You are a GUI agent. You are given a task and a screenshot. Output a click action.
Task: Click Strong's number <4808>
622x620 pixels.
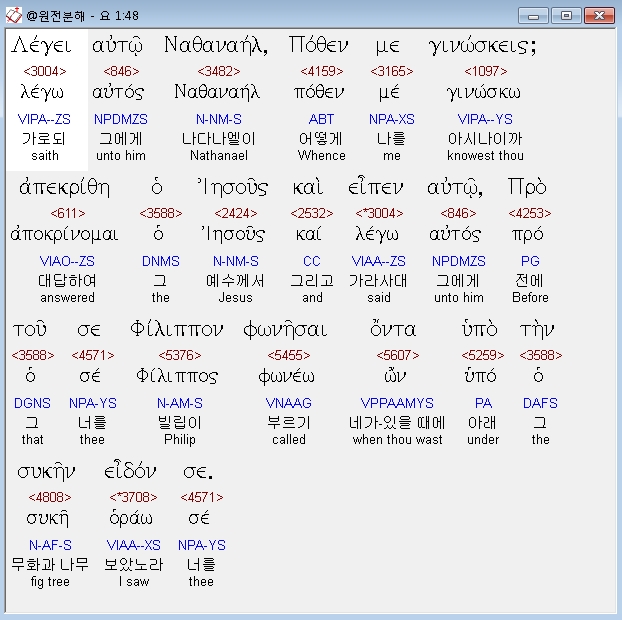[x=50, y=497]
